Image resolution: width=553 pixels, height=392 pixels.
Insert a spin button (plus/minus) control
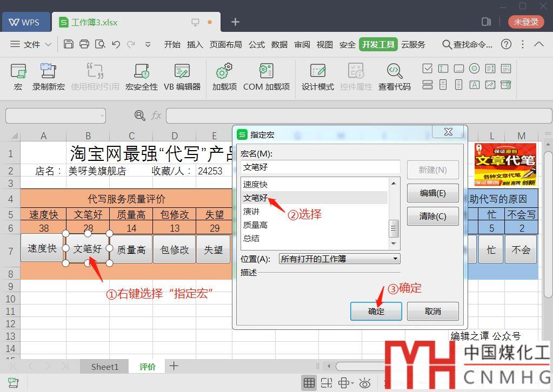tap(443, 85)
